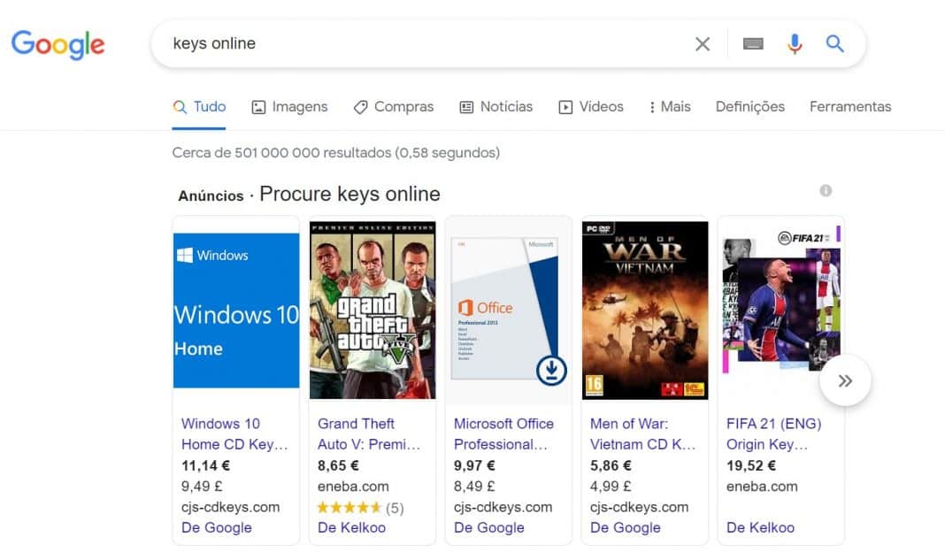This screenshot has height=560, width=945.
Task: Click De Kelkoo under FIFA 21 card
Action: pos(760,527)
